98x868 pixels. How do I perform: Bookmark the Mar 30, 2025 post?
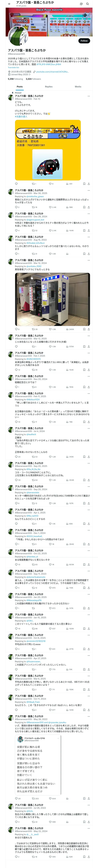84,207
